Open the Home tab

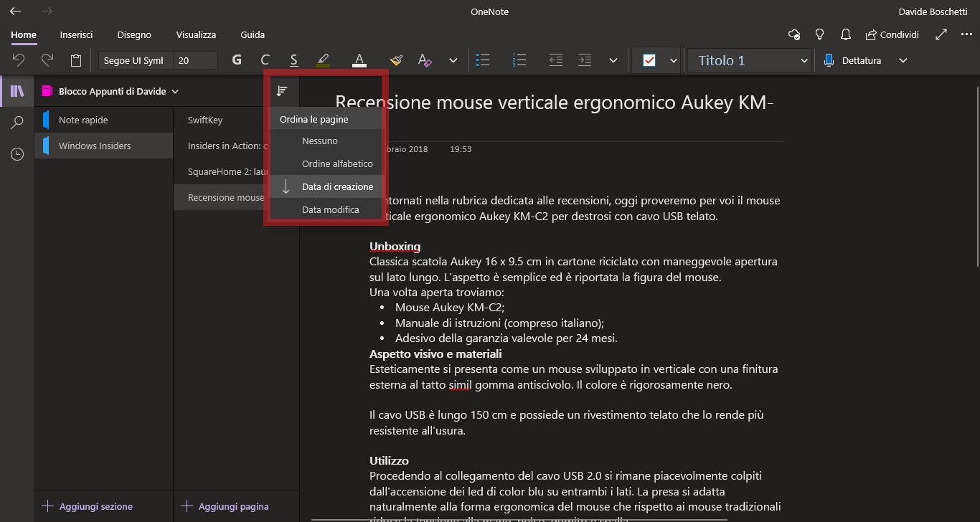24,34
